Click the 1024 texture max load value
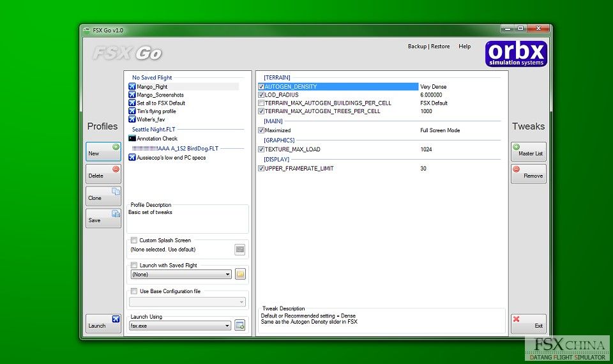The image size is (613, 364). [x=426, y=149]
